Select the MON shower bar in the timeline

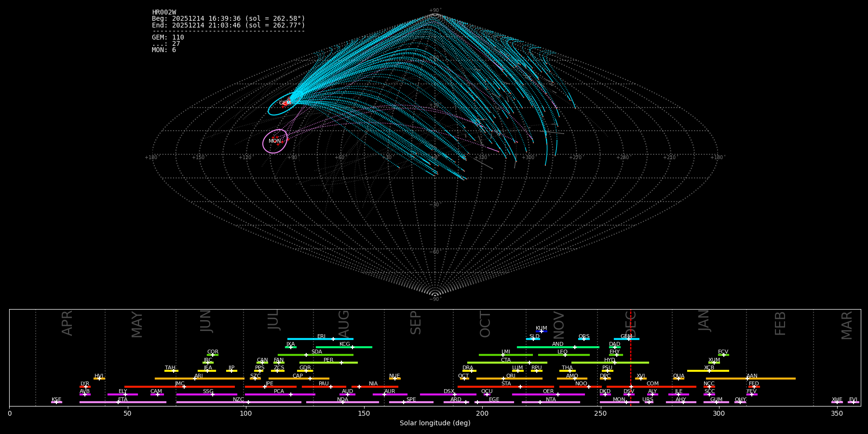coord(620,402)
